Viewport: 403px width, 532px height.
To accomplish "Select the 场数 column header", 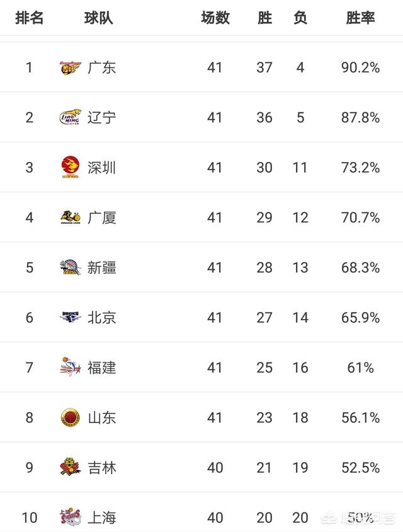I will pyautogui.click(x=215, y=18).
